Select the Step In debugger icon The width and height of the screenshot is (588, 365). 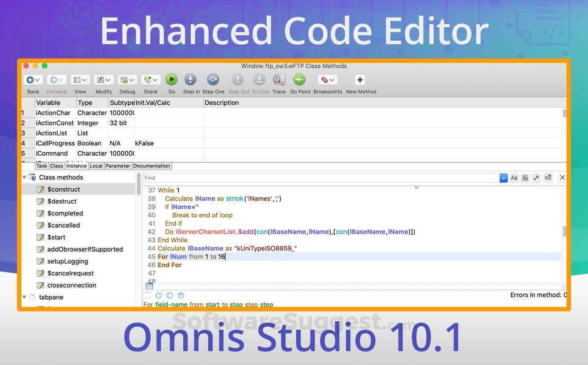[191, 79]
